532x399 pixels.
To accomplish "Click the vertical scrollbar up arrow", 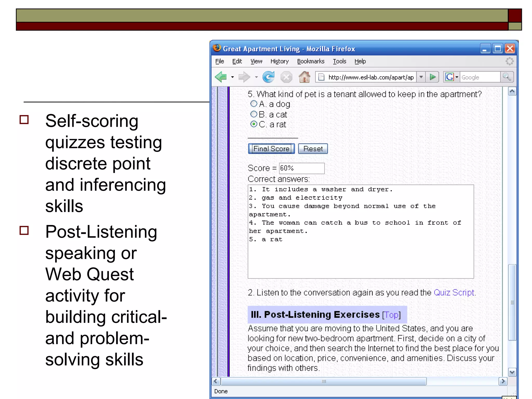I will 512,91.
